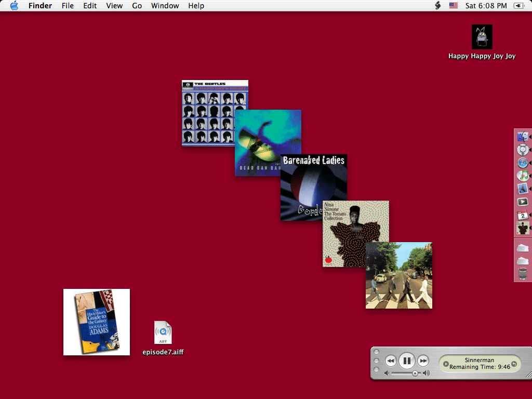Click the US flag input menu
The width and height of the screenshot is (532, 399).
[x=453, y=5]
